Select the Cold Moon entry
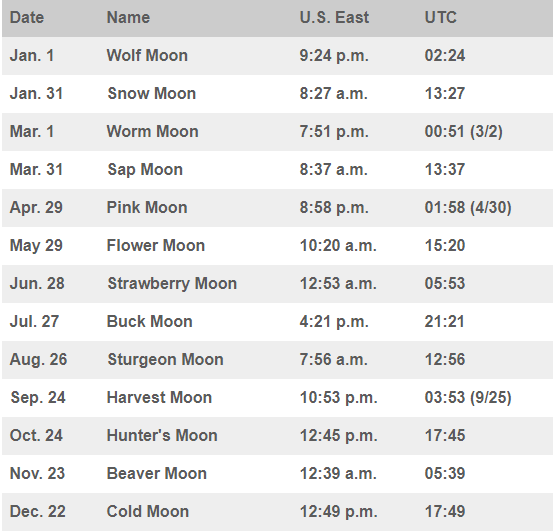553x532 pixels. click(x=148, y=512)
